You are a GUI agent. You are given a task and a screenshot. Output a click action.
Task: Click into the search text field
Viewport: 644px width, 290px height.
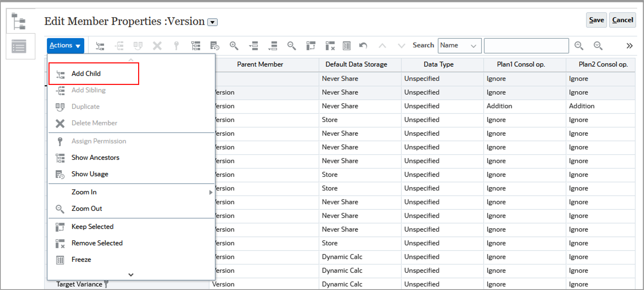(526, 46)
